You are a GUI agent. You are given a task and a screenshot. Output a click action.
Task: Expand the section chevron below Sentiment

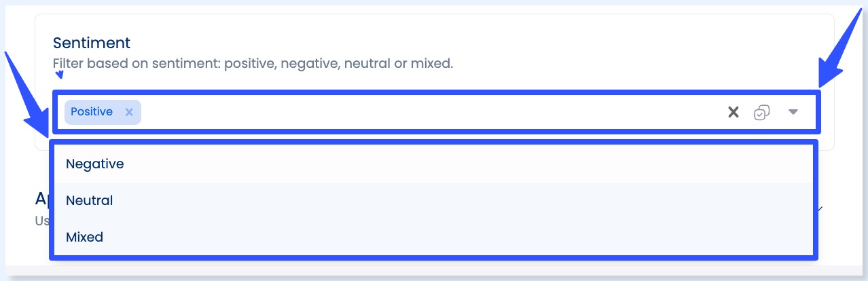point(821,208)
